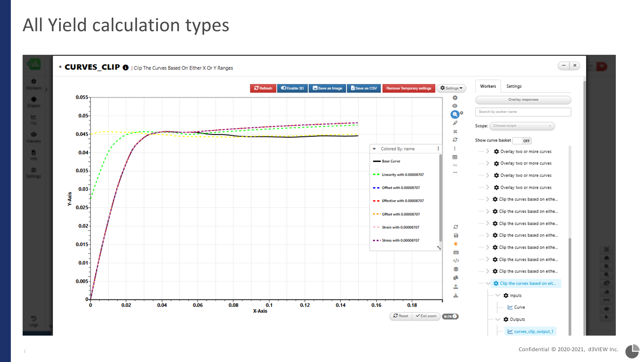The width and height of the screenshot is (644, 362).
Task: Click the Overlay responses button
Action: tap(523, 100)
